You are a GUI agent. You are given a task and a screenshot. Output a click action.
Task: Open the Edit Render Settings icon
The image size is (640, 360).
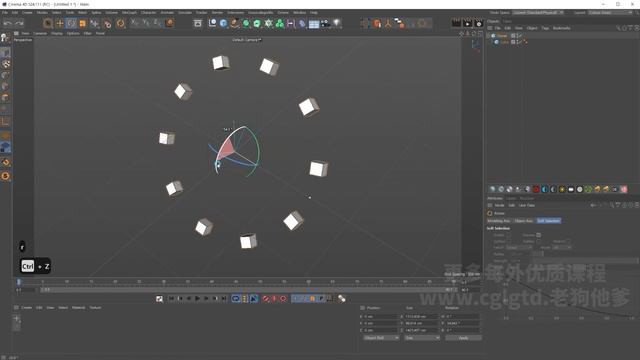pos(478,23)
